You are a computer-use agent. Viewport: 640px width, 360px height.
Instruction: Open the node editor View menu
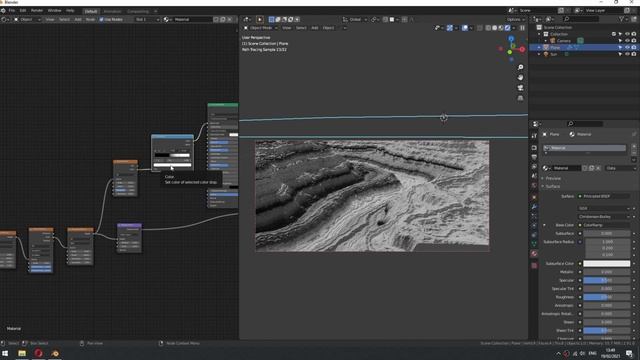coord(50,19)
